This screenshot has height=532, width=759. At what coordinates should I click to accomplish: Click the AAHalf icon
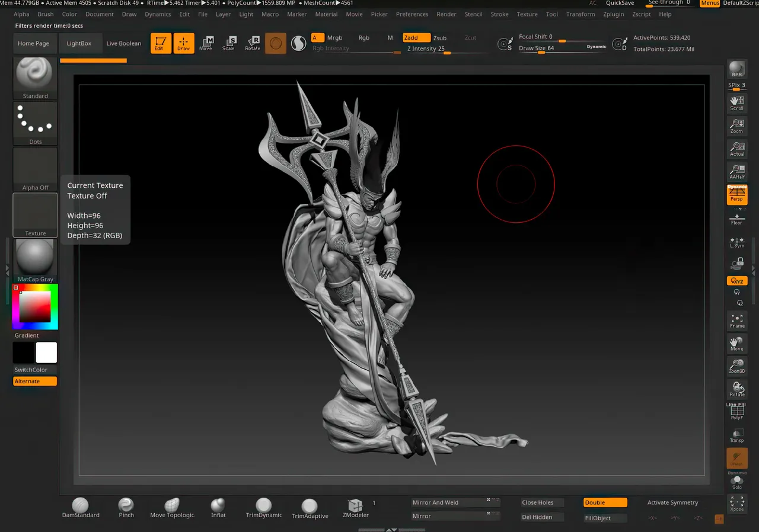[x=737, y=172]
